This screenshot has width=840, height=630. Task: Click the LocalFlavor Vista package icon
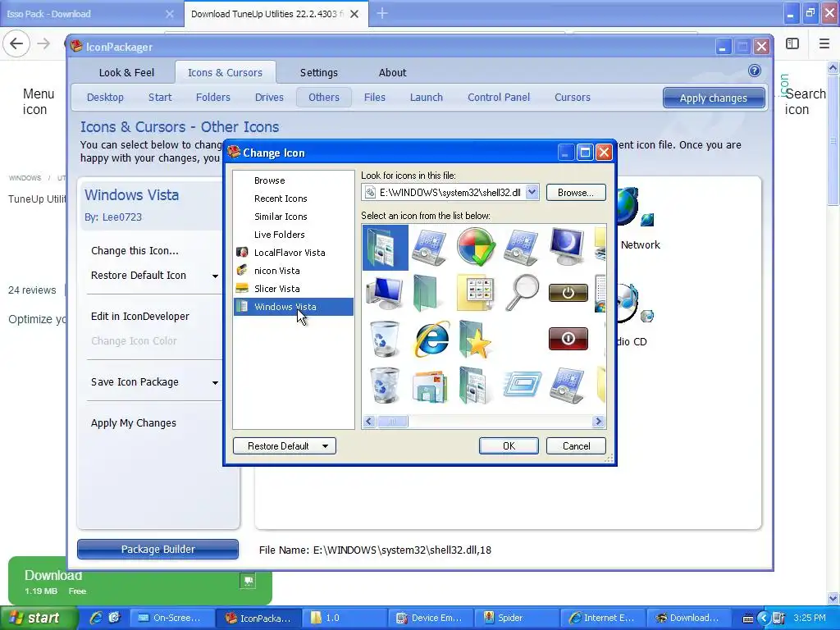(x=242, y=253)
